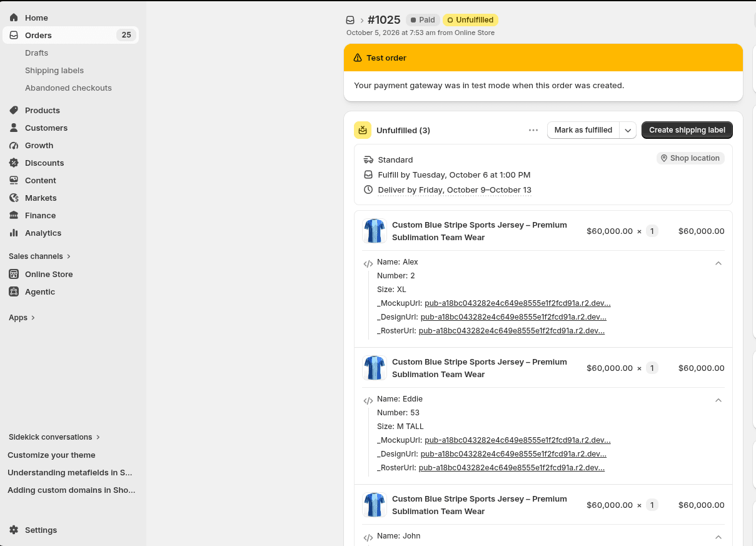The image size is (756, 546).
Task: Collapse the properties for Alex's jersey
Action: tap(718, 263)
